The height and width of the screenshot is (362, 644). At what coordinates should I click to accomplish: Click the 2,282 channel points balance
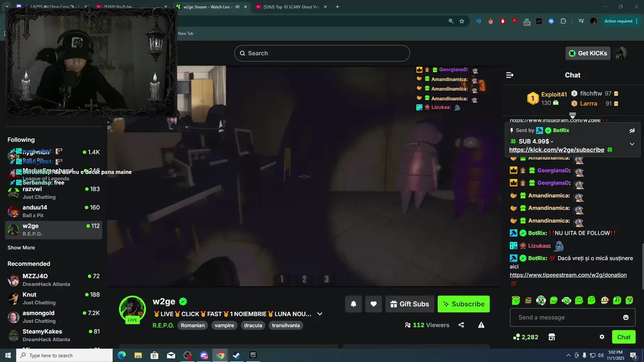click(526, 337)
